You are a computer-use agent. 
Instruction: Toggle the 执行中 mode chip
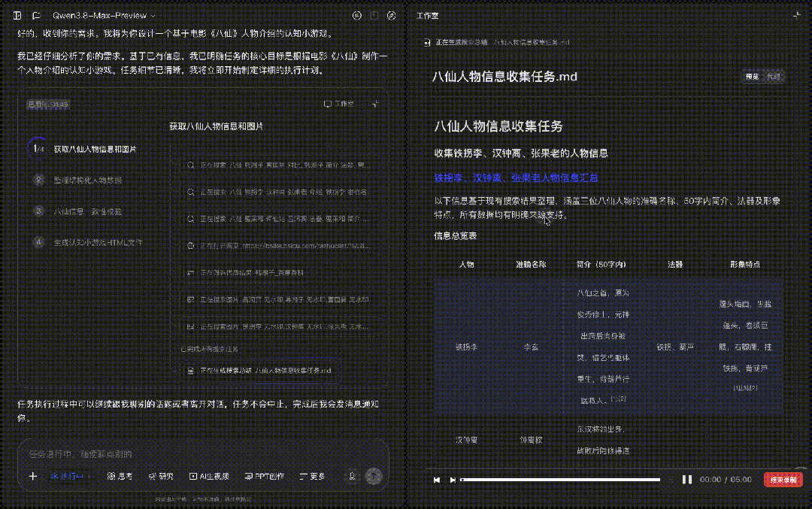click(71, 476)
